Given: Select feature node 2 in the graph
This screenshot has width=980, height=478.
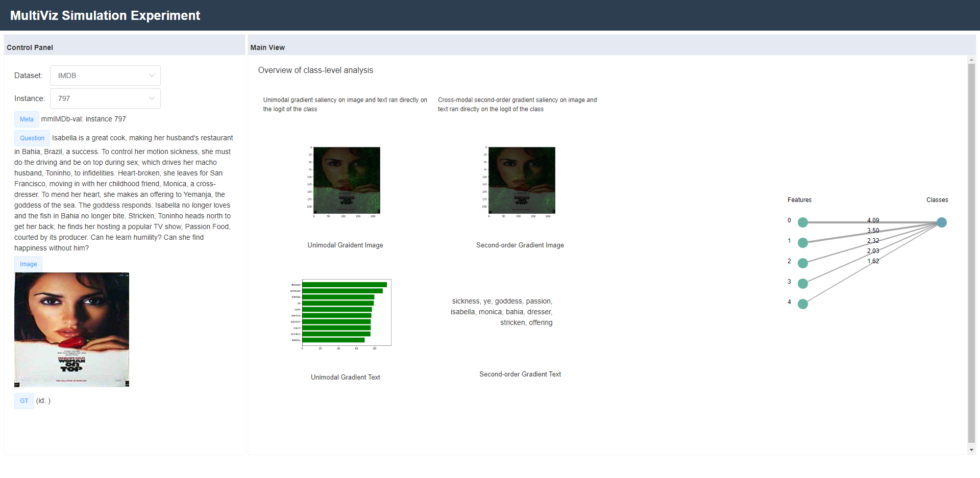Looking at the screenshot, I should pyautogui.click(x=803, y=263).
